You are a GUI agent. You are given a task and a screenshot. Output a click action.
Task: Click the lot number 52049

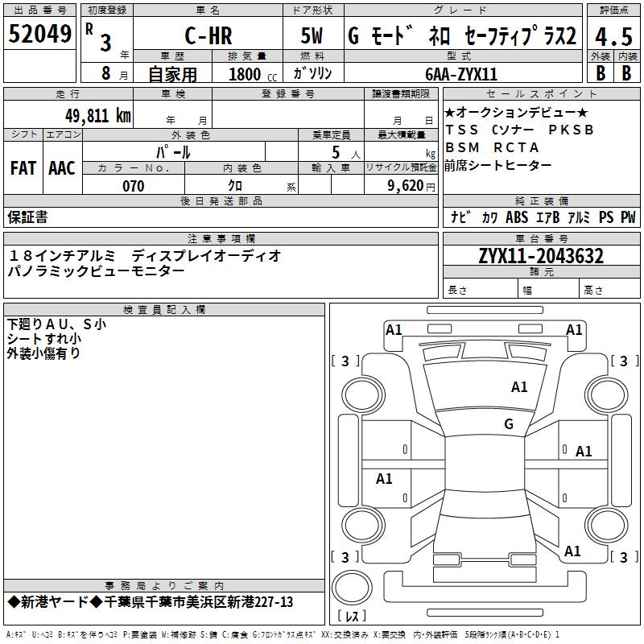coord(39,34)
